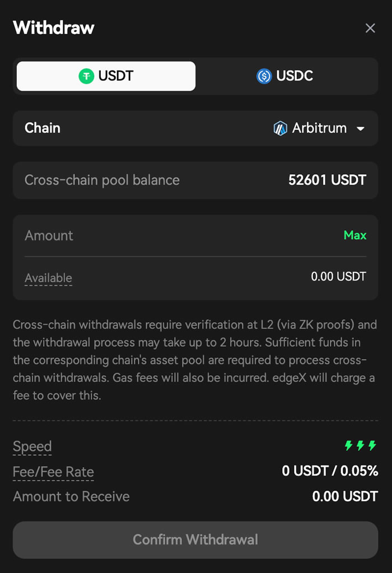Select the USDT token tab
The width and height of the screenshot is (392, 573).
pyautogui.click(x=106, y=76)
